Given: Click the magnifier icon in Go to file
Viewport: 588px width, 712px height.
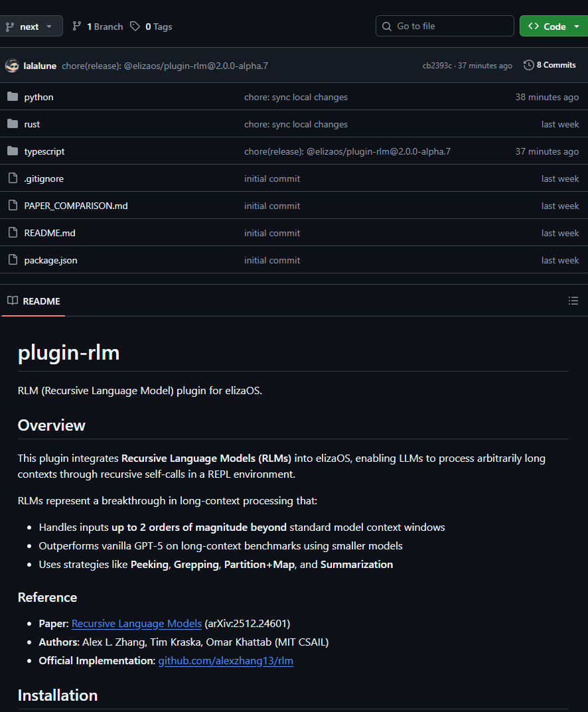Looking at the screenshot, I should (x=387, y=27).
